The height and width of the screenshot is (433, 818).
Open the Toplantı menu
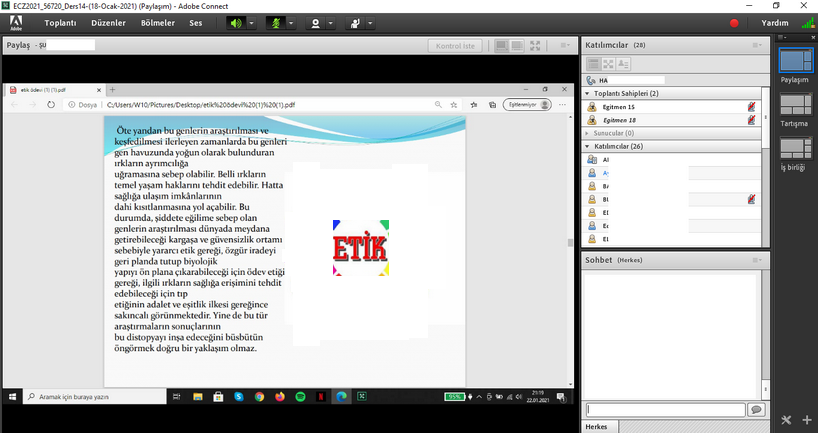[x=60, y=23]
